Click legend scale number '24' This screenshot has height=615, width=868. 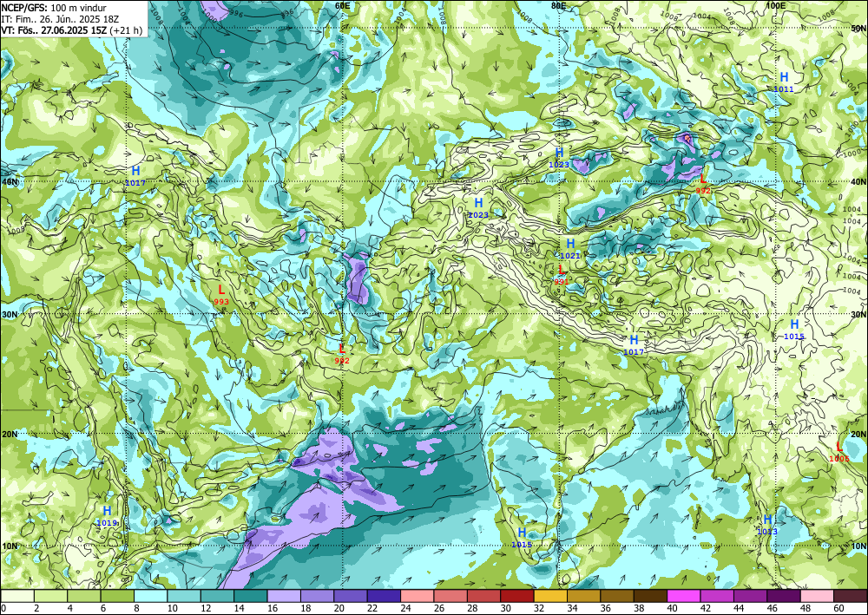(404, 609)
